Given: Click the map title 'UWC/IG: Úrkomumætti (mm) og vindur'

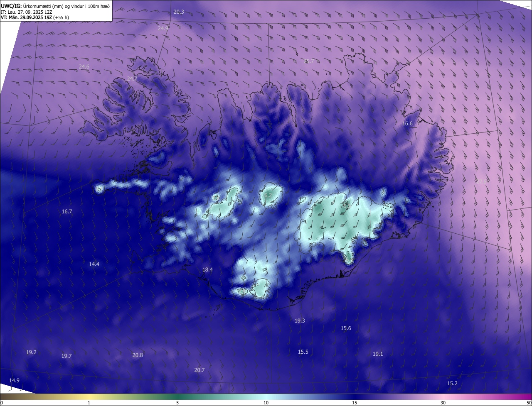Looking at the screenshot, I should (55, 6).
